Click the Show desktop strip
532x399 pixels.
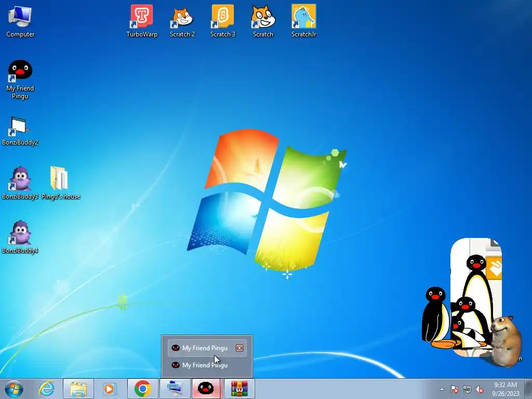528,389
